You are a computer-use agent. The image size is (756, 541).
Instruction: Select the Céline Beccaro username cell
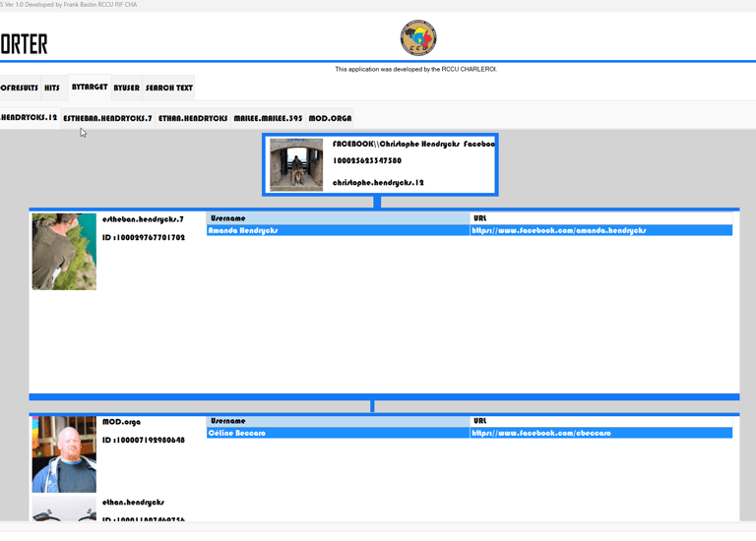(x=338, y=433)
